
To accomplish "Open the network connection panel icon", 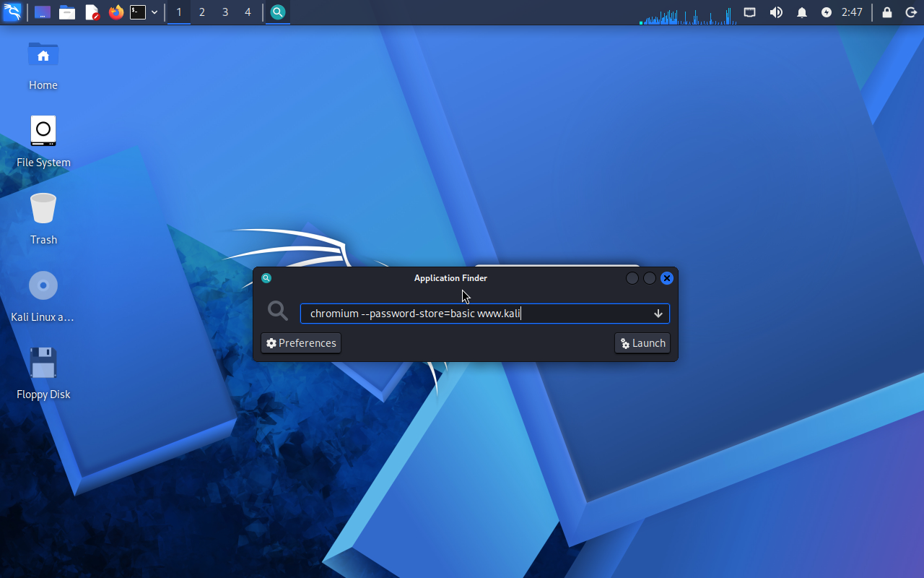I will pos(750,12).
